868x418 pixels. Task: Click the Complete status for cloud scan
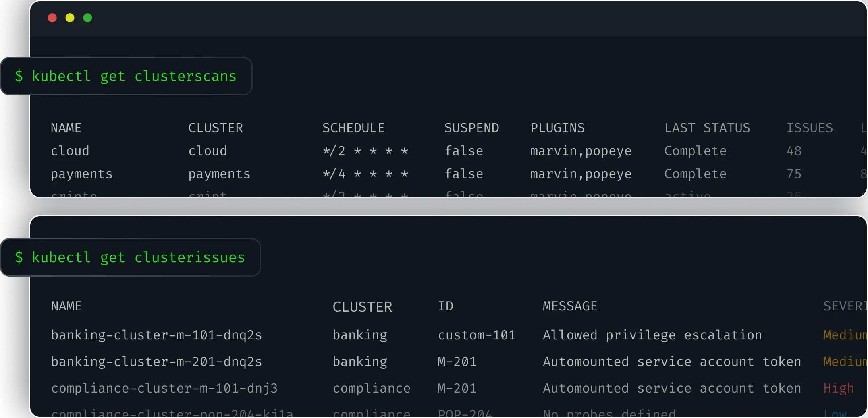[x=695, y=151]
